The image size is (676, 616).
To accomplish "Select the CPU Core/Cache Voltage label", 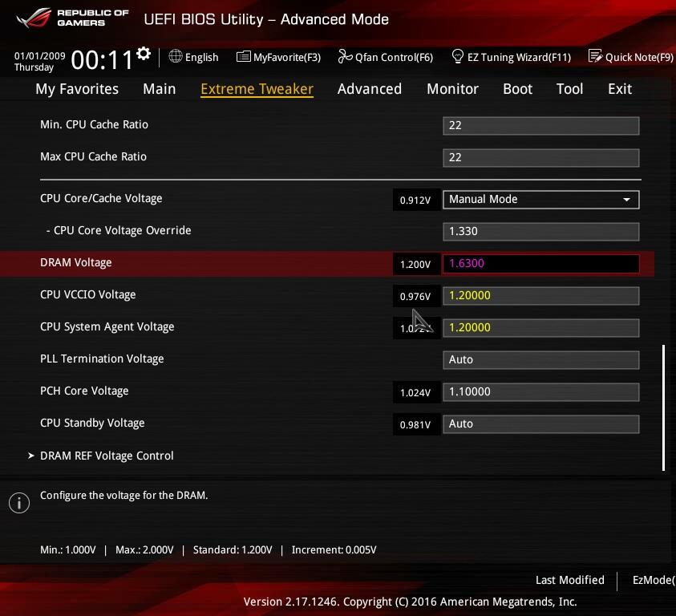I will tap(101, 198).
